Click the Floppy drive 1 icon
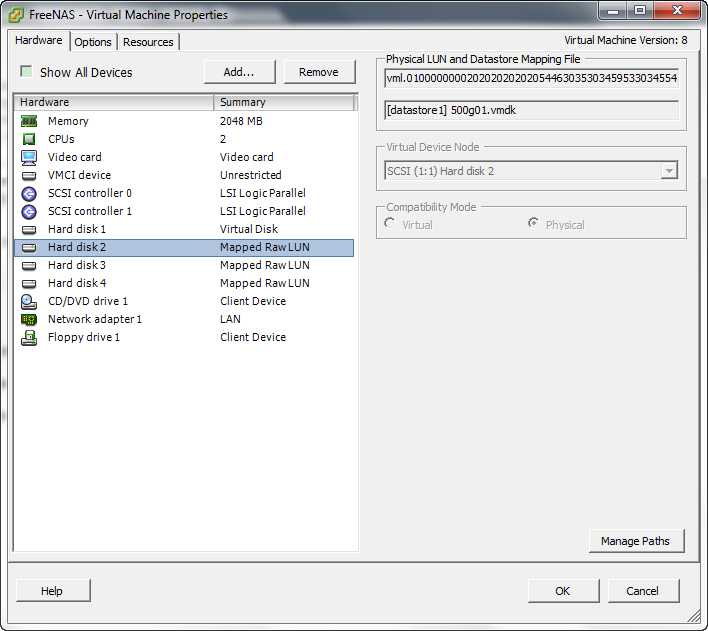 point(29,337)
